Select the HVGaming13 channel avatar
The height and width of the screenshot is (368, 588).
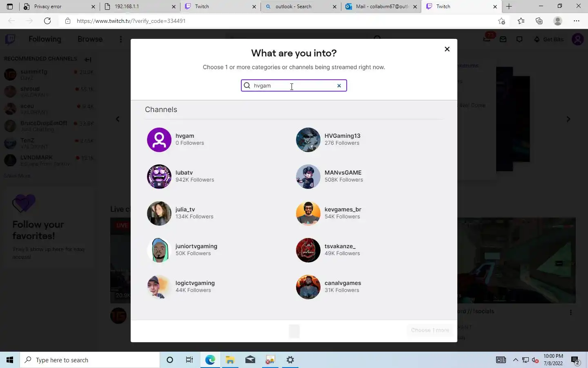(x=308, y=140)
